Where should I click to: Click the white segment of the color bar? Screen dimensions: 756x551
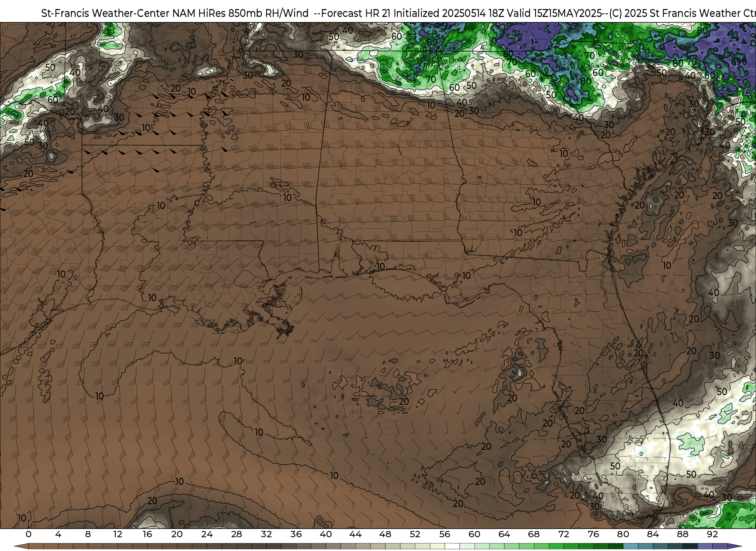click(452, 546)
